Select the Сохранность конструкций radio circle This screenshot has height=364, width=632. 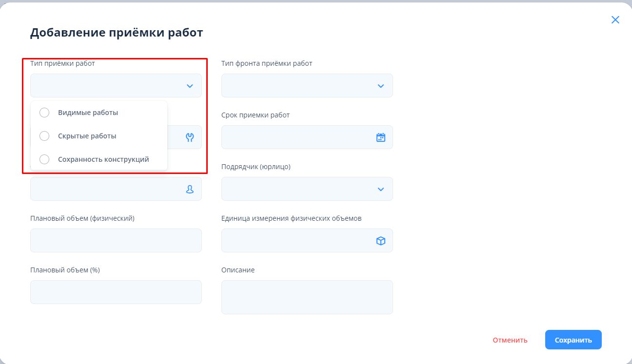click(x=44, y=159)
